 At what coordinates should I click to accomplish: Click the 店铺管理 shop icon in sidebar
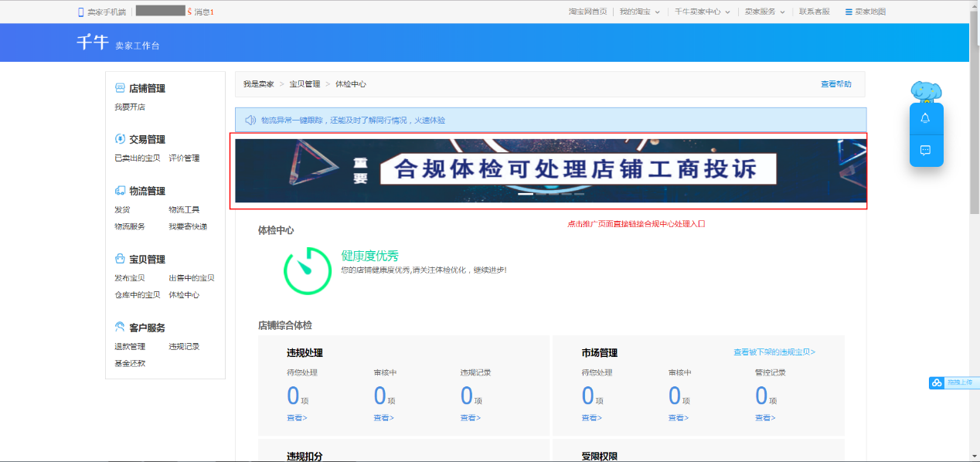[120, 88]
